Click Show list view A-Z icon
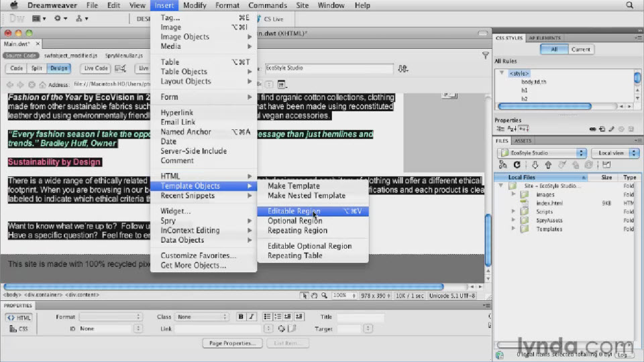 [x=512, y=129]
